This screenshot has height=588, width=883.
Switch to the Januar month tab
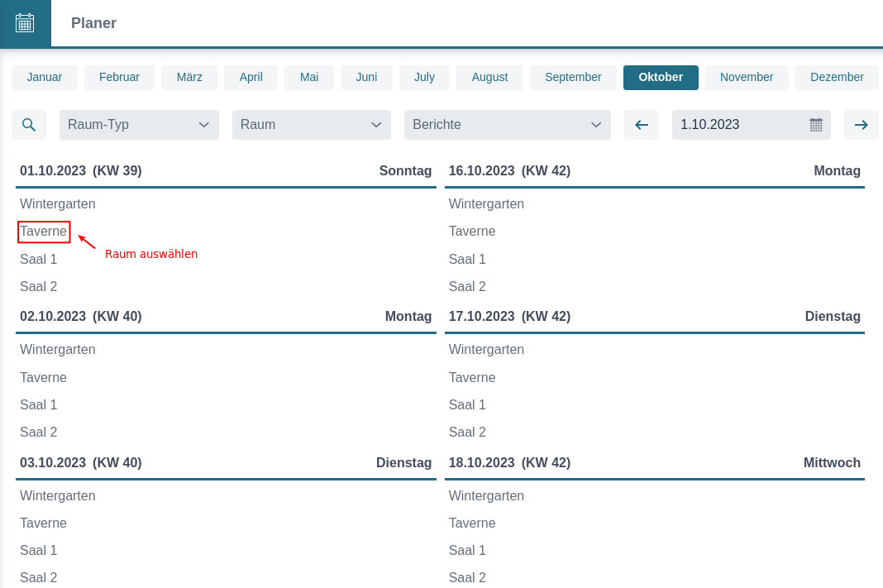point(45,77)
